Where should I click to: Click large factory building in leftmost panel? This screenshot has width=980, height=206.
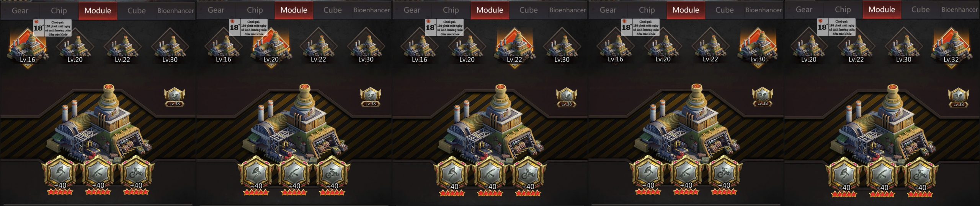click(99, 122)
